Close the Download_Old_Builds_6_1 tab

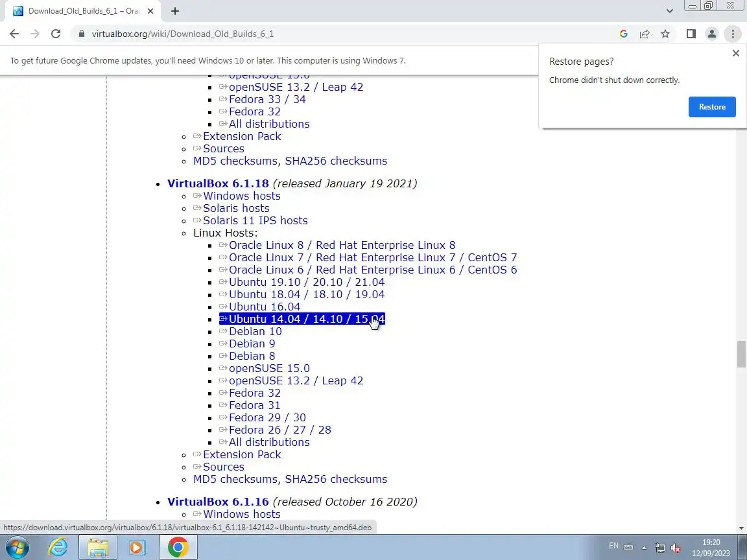pyautogui.click(x=150, y=11)
